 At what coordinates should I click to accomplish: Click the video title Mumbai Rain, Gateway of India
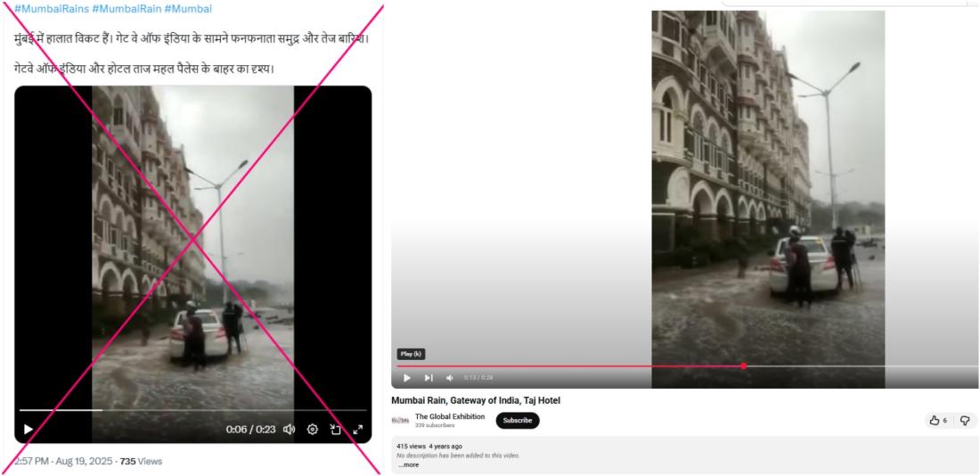click(476, 400)
